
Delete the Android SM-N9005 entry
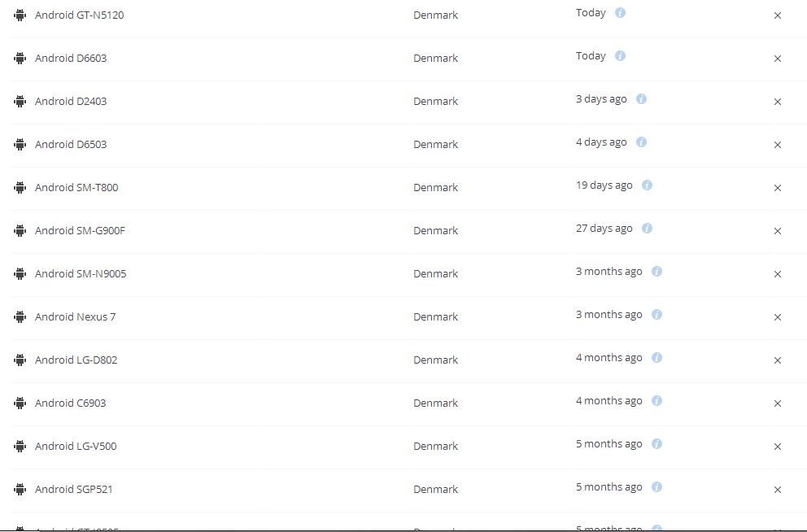click(778, 274)
